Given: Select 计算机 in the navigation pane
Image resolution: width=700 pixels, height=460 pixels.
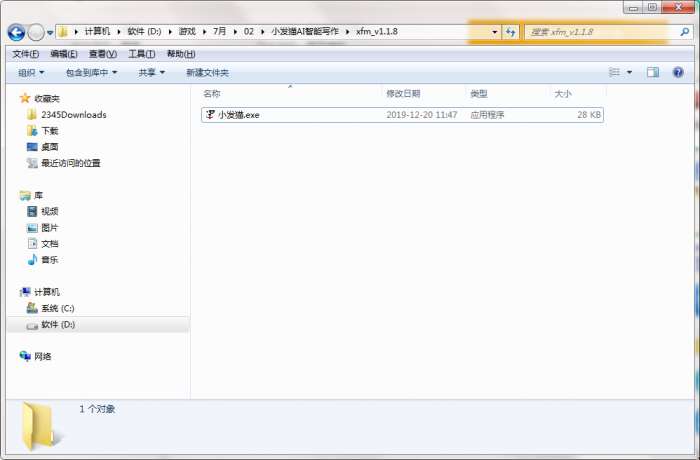Looking at the screenshot, I should (x=47, y=292).
